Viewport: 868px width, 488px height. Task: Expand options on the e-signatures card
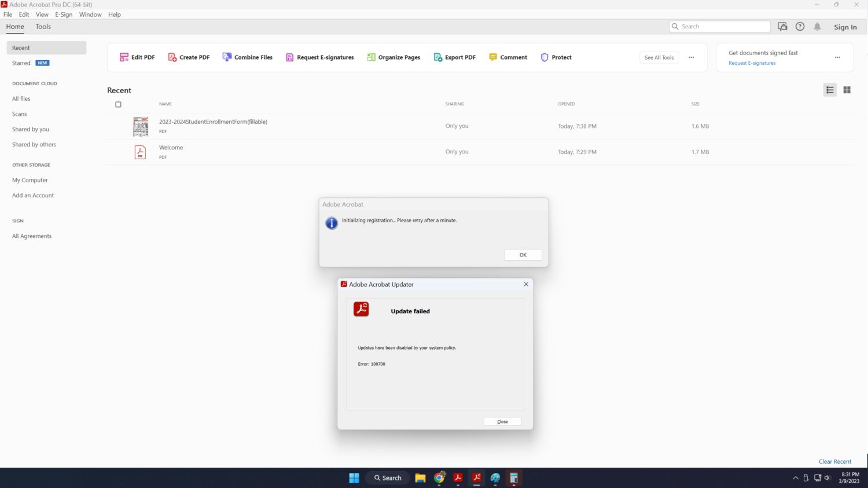(837, 57)
